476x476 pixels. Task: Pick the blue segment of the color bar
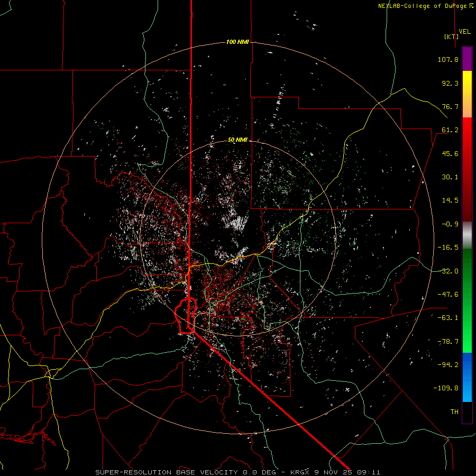tap(467, 377)
